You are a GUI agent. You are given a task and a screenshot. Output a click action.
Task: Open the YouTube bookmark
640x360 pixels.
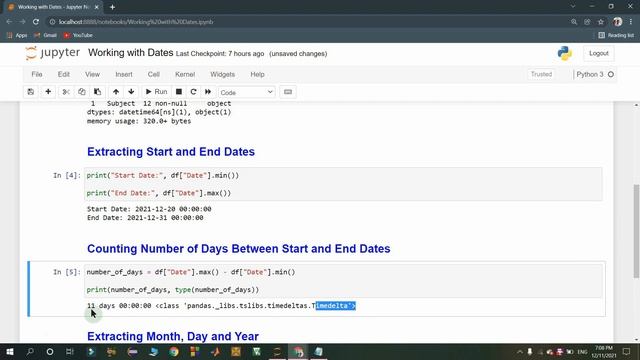tap(78, 36)
